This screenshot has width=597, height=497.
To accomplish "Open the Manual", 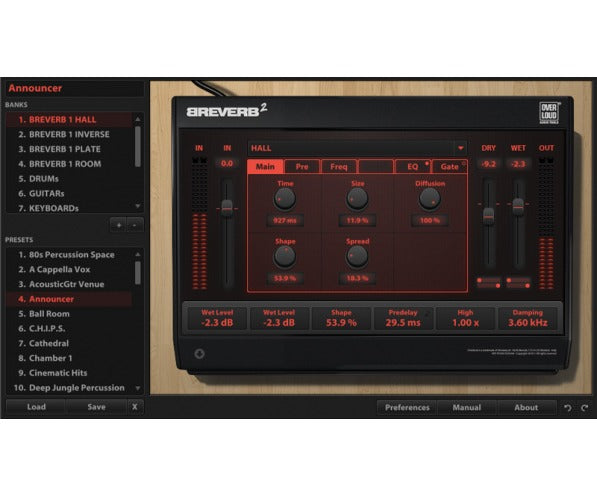I will (x=467, y=408).
